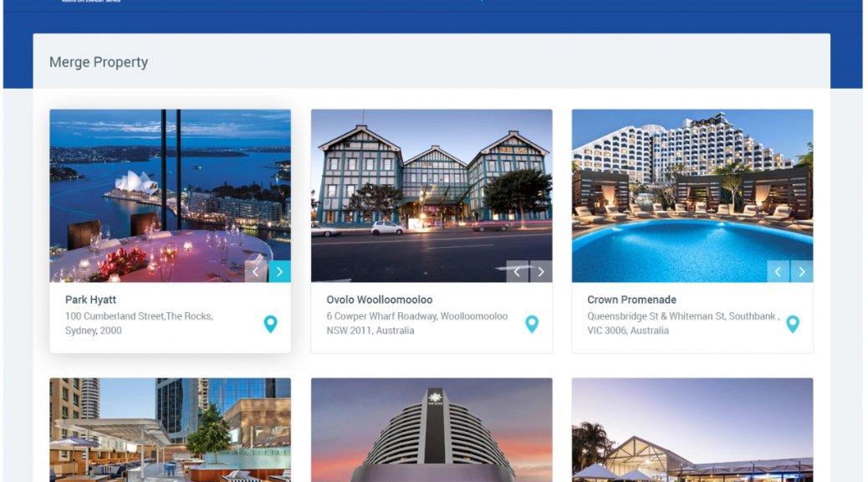Open the curved tower hotel photo at sunset
This screenshot has height=482, width=868.
coord(431,430)
